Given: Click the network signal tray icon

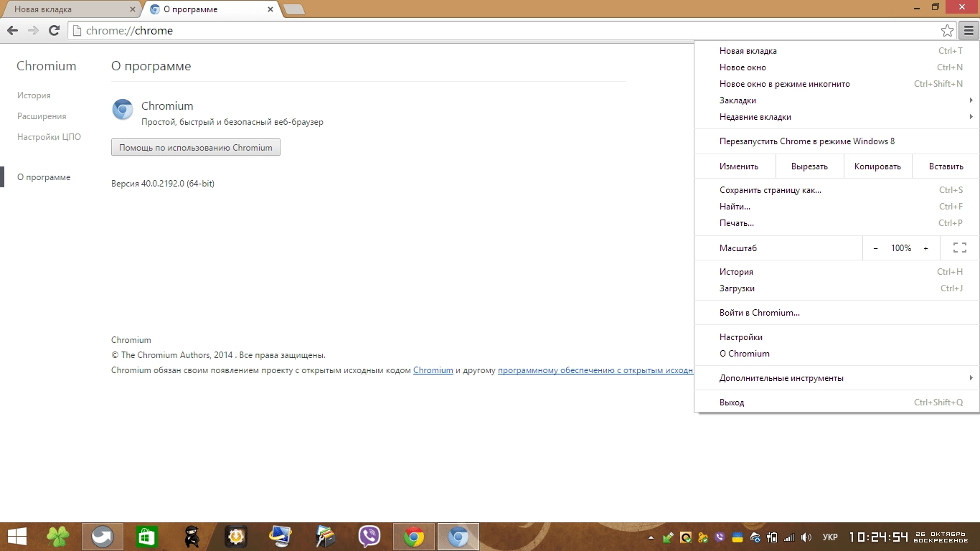Looking at the screenshot, I should (789, 537).
